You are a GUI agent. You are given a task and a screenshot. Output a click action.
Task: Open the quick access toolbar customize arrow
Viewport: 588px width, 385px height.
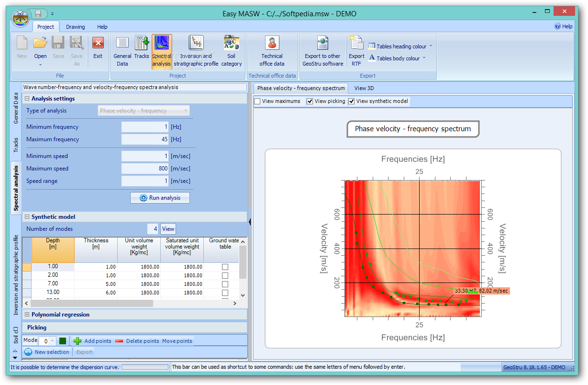point(53,14)
